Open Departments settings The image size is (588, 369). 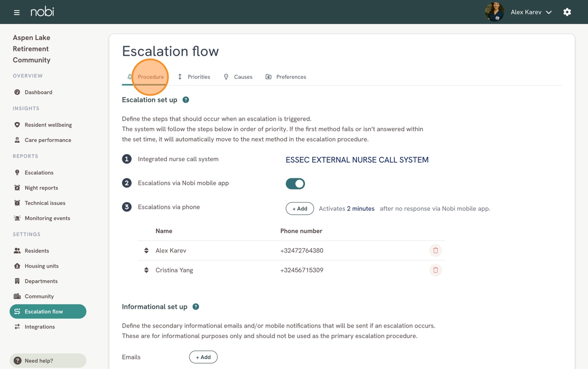(x=41, y=281)
